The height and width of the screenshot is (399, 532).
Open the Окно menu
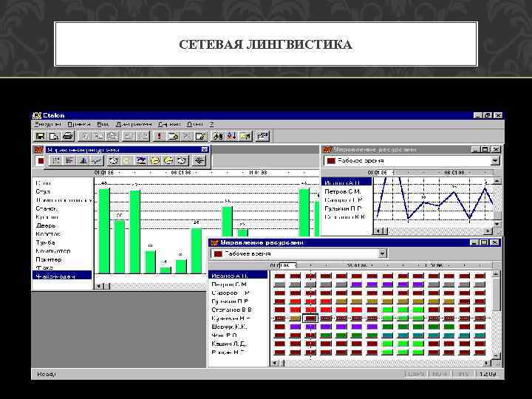(x=195, y=125)
